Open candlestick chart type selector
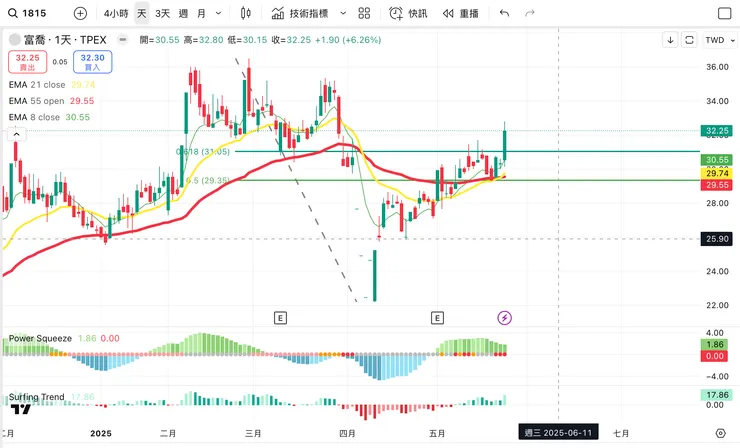Image resolution: width=740 pixels, height=448 pixels. [x=245, y=13]
